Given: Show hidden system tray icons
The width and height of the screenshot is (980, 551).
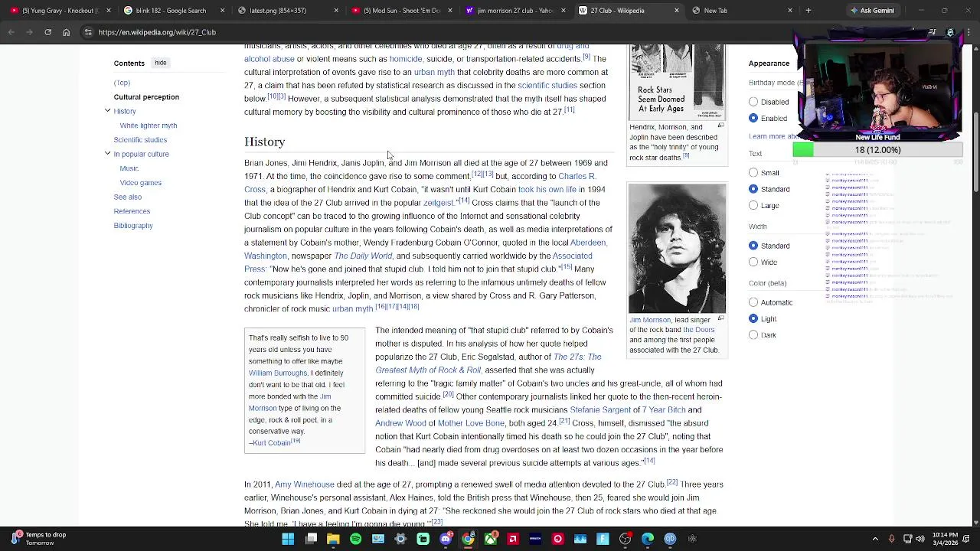Looking at the screenshot, I should tap(875, 539).
